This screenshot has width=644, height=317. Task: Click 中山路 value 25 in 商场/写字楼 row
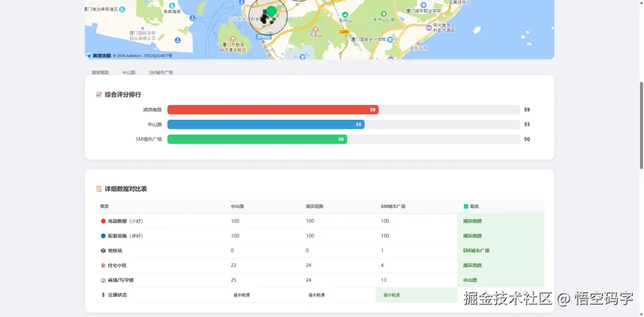[x=234, y=280]
